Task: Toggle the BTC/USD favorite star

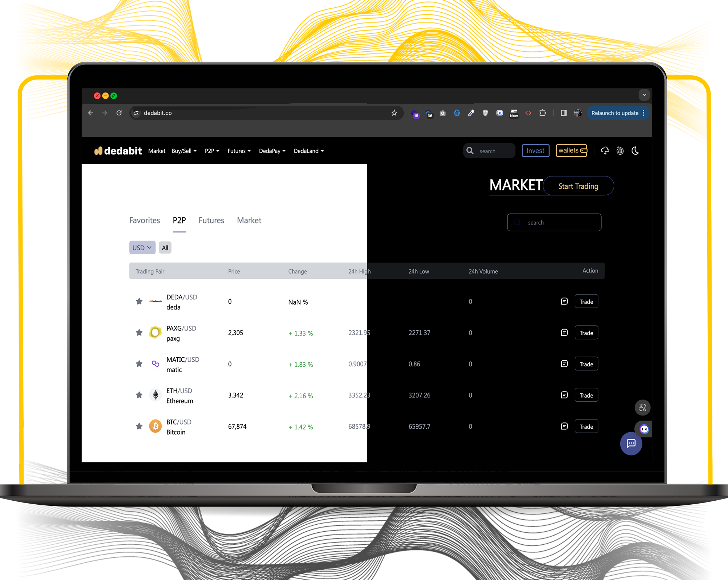Action: [x=139, y=426]
